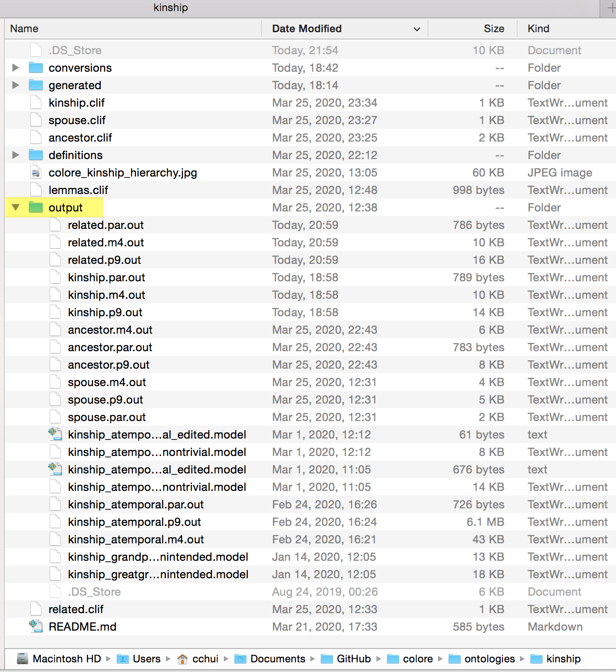Image resolution: width=616 pixels, height=672 pixels.
Task: Click the colore_kinship_hierarchy.jpg image icon
Action: click(36, 172)
